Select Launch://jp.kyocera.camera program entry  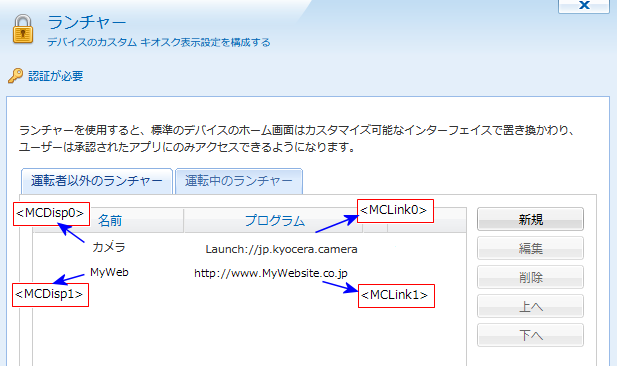pyautogui.click(x=281, y=249)
